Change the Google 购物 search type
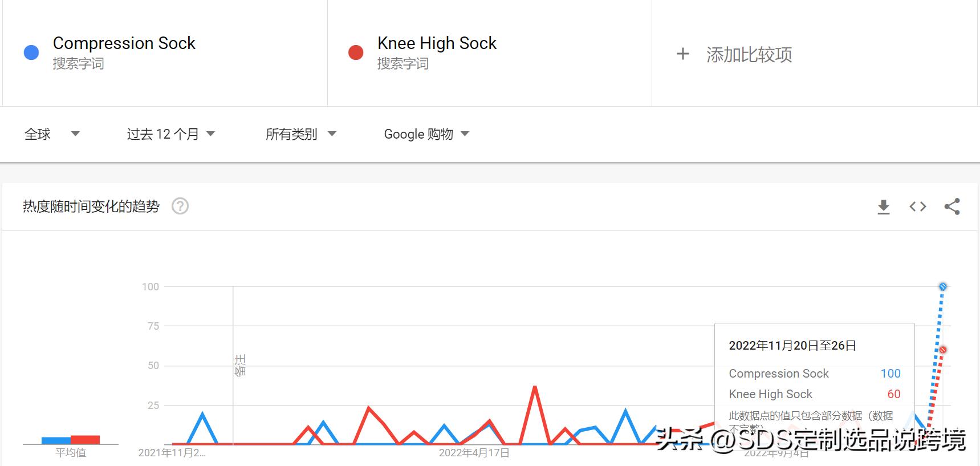The height and width of the screenshot is (466, 980). click(426, 134)
